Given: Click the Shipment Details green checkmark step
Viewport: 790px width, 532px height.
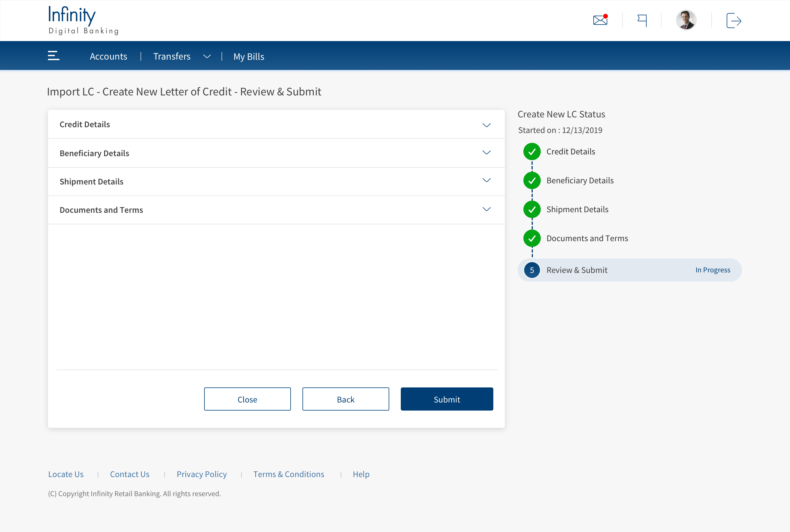Looking at the screenshot, I should (532, 209).
